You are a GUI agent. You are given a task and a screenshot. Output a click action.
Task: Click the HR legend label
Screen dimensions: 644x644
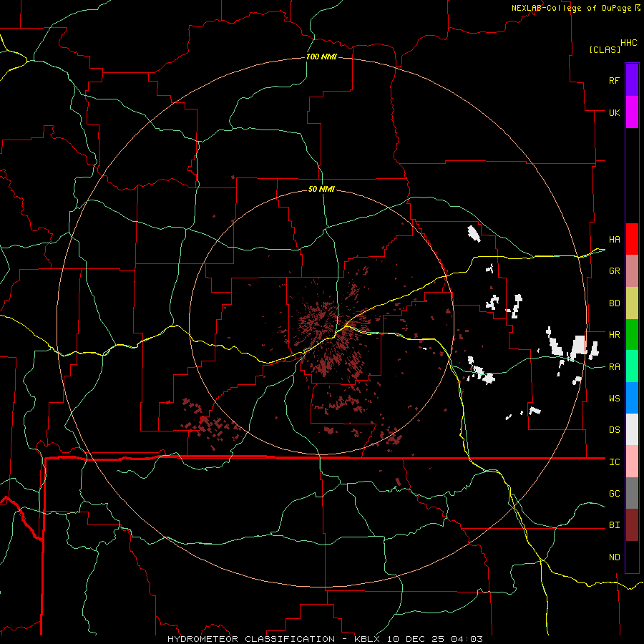(x=614, y=335)
